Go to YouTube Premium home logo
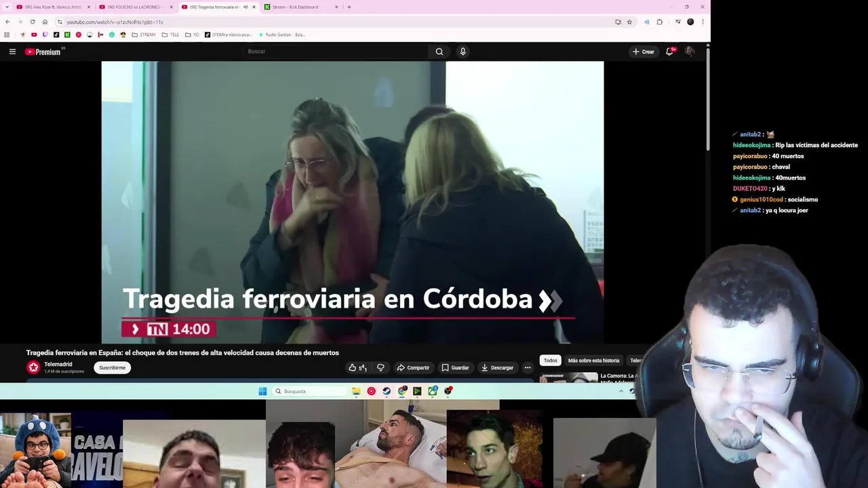Viewport: 868px width, 488px height. point(43,52)
